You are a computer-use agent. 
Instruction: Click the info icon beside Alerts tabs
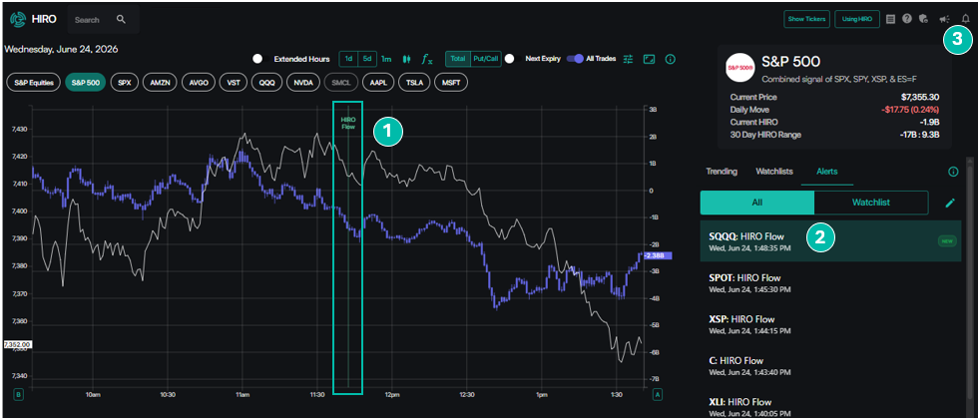pyautogui.click(x=953, y=172)
